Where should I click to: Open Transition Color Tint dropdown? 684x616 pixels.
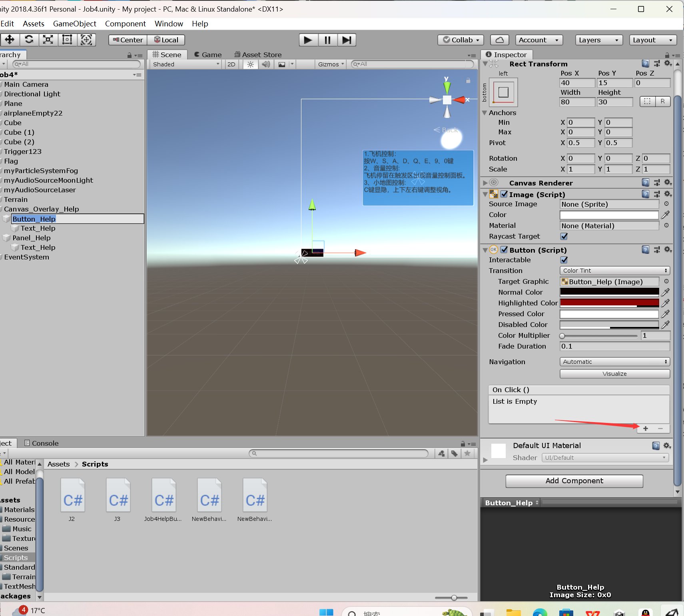click(x=615, y=271)
